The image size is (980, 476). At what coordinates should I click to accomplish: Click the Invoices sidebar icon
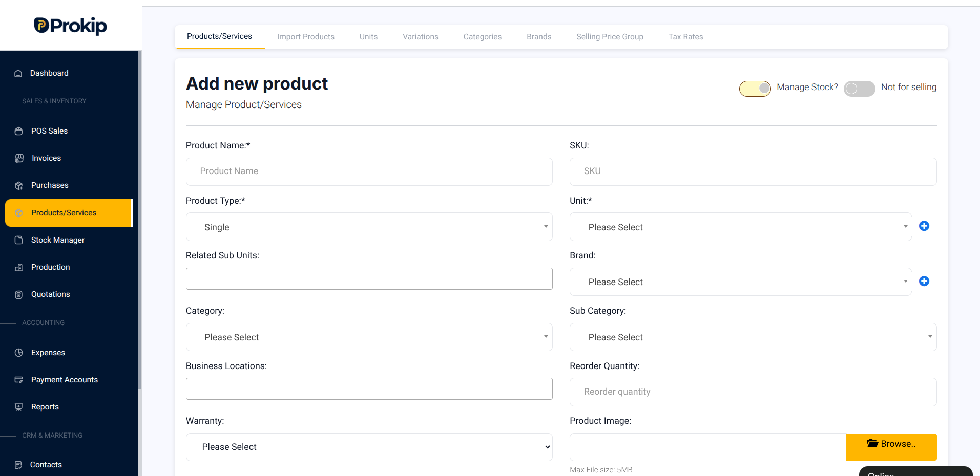19,158
